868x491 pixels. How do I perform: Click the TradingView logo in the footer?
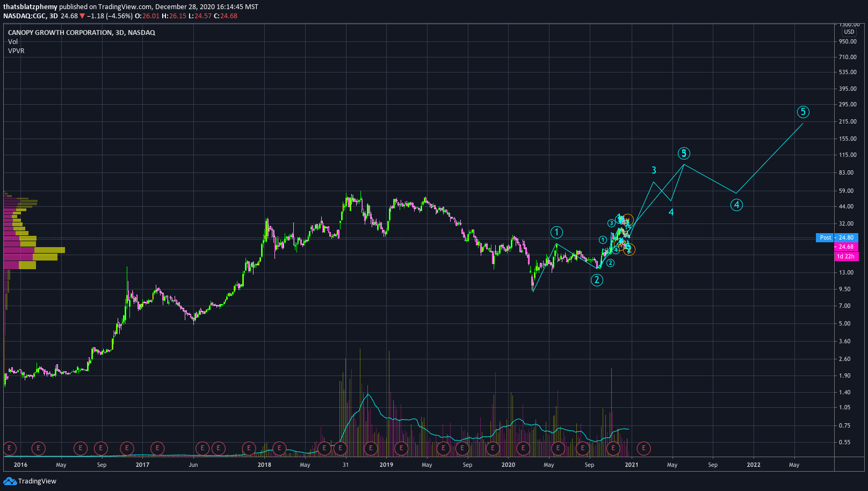pos(30,481)
